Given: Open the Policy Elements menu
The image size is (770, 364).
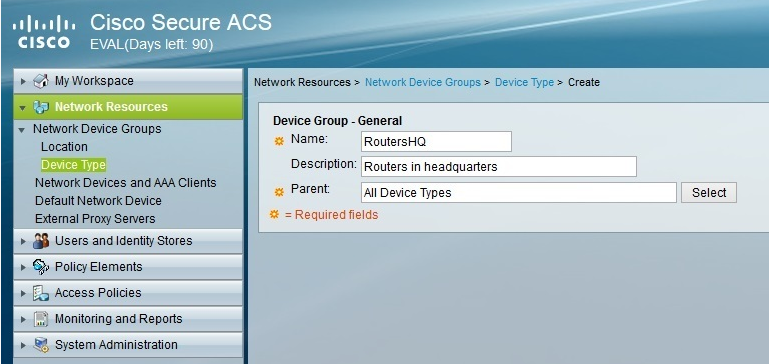Looking at the screenshot, I should click(x=128, y=267).
